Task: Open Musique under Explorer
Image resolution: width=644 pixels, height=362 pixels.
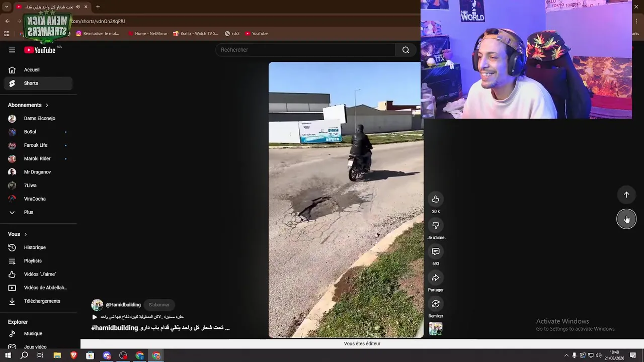Action: point(38,333)
